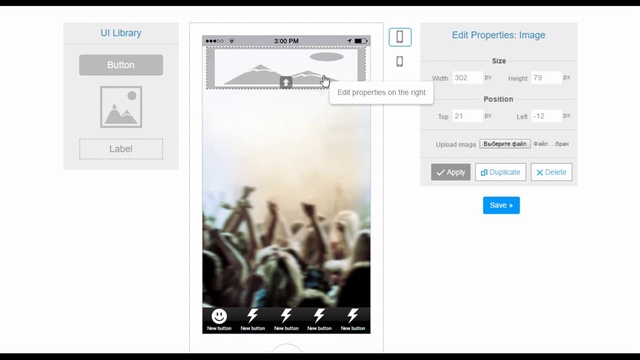Pick the Image placeholder in UI Library
Image resolution: width=640 pixels, height=360 pixels.
pyautogui.click(x=121, y=107)
